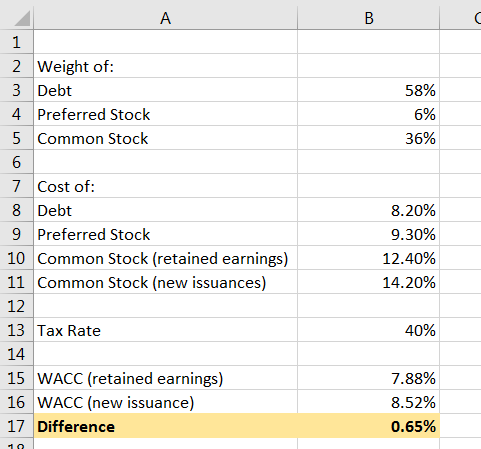Select empty cell A6

(x=166, y=162)
